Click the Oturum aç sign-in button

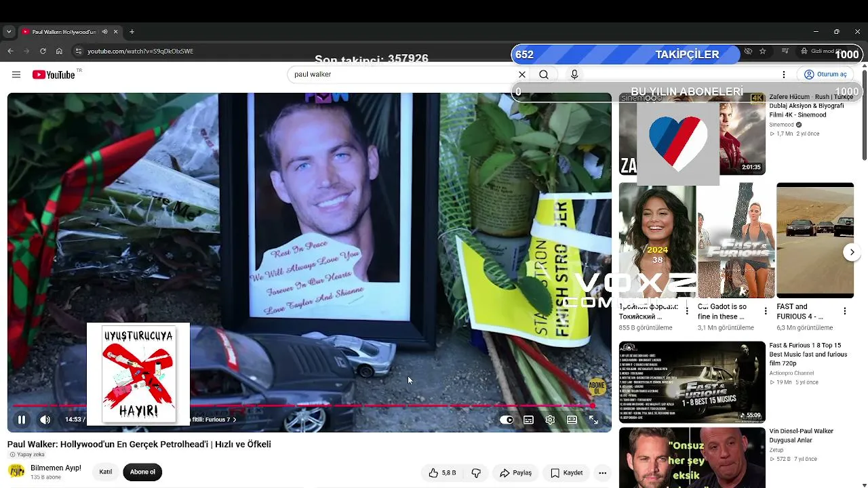(x=825, y=75)
